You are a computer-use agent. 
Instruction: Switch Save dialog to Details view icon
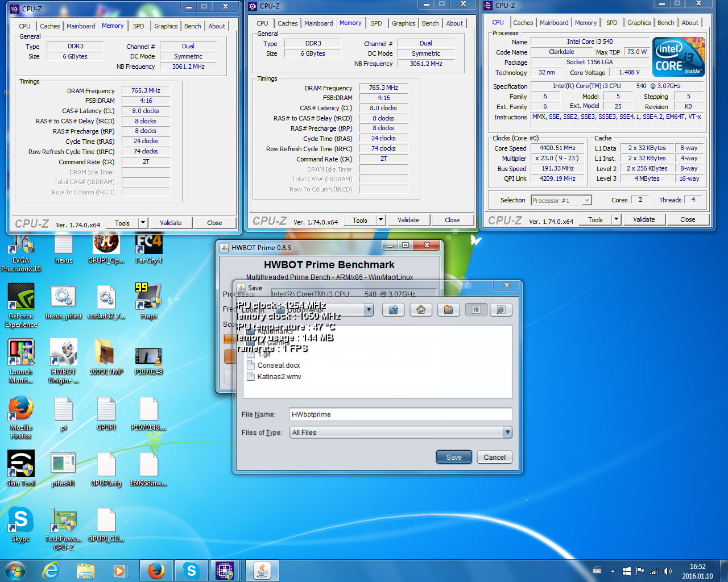point(501,310)
